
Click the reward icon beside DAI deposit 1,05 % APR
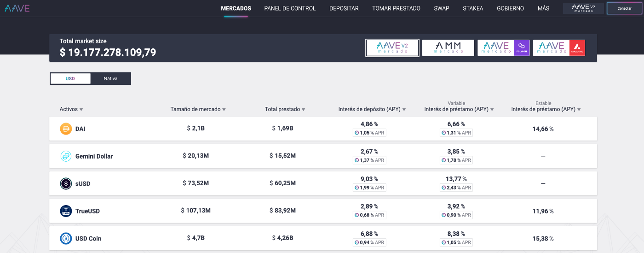coord(356,133)
